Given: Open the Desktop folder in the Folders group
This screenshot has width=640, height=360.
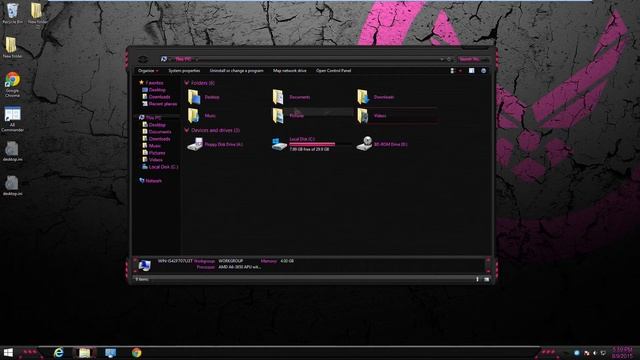Looking at the screenshot, I should click(203, 97).
